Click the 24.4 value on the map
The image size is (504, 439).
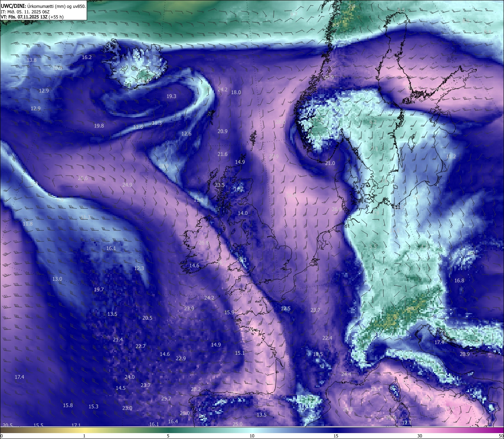tap(346, 374)
